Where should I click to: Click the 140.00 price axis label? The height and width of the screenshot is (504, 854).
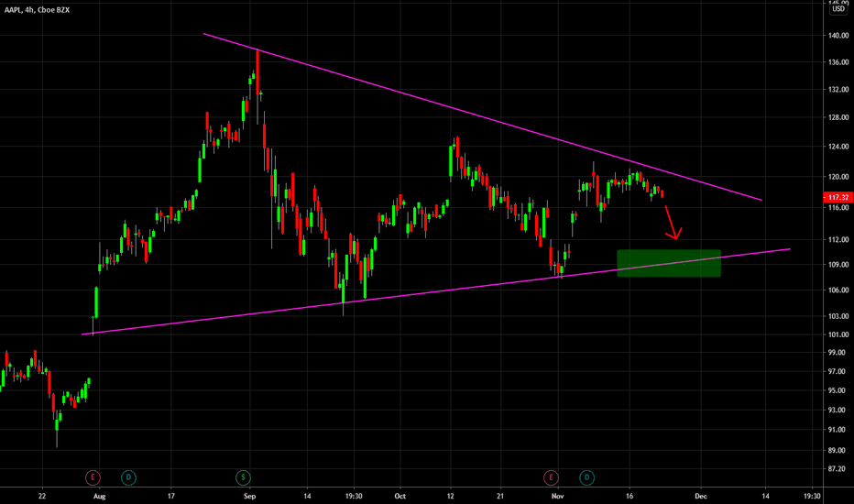(838, 36)
